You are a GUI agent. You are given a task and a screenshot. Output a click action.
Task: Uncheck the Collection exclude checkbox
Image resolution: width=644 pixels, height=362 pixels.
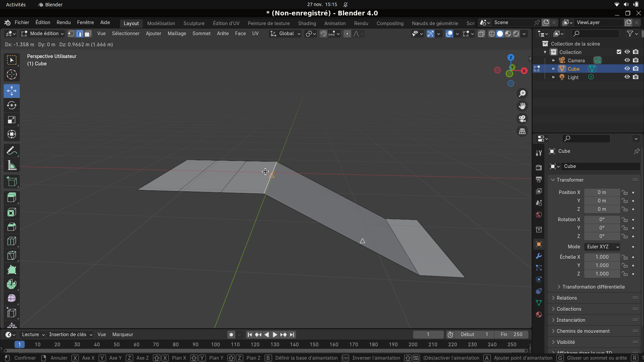[x=619, y=52]
